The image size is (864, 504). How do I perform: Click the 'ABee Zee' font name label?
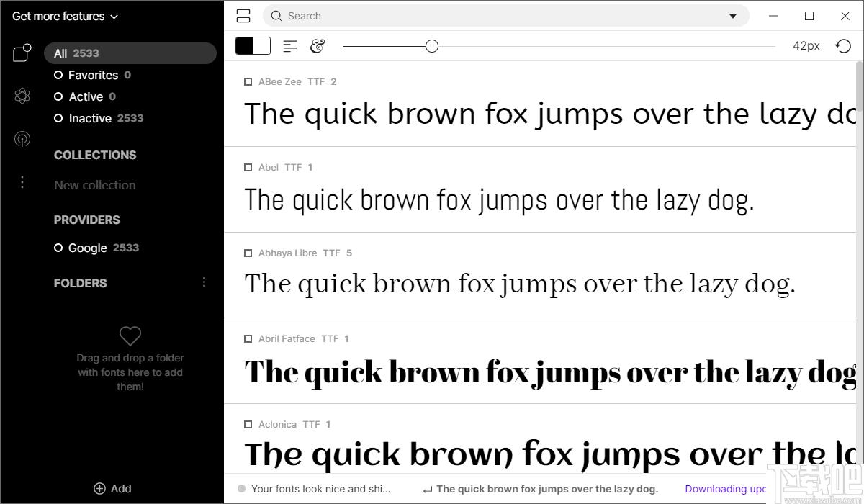coord(280,82)
